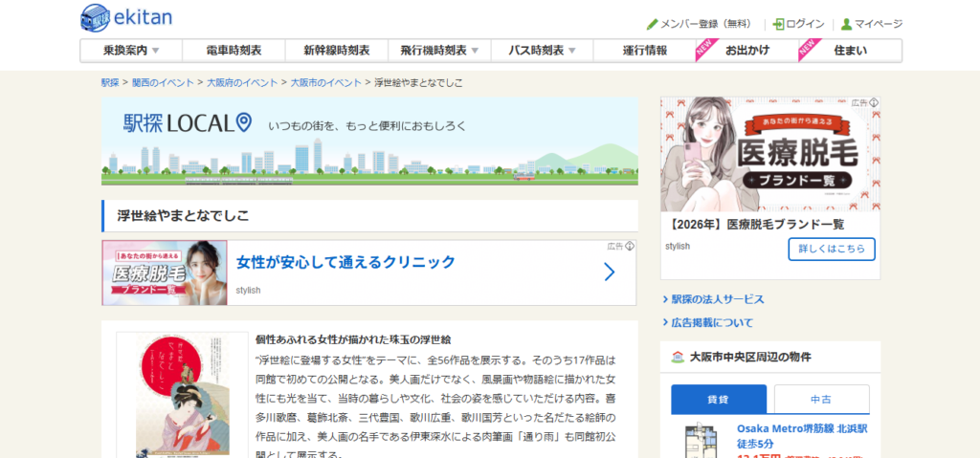Click the ad info icon on sidebar ad
The width and height of the screenshot is (980, 458).
click(875, 102)
